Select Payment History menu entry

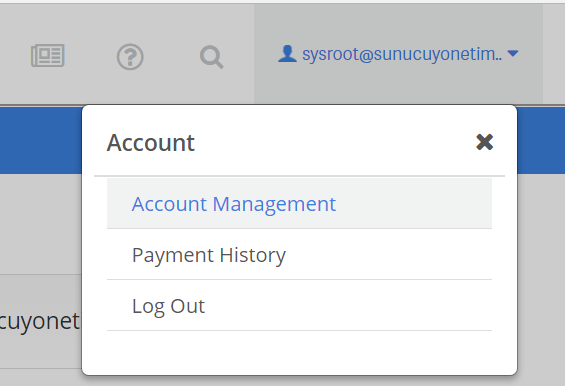(x=209, y=255)
